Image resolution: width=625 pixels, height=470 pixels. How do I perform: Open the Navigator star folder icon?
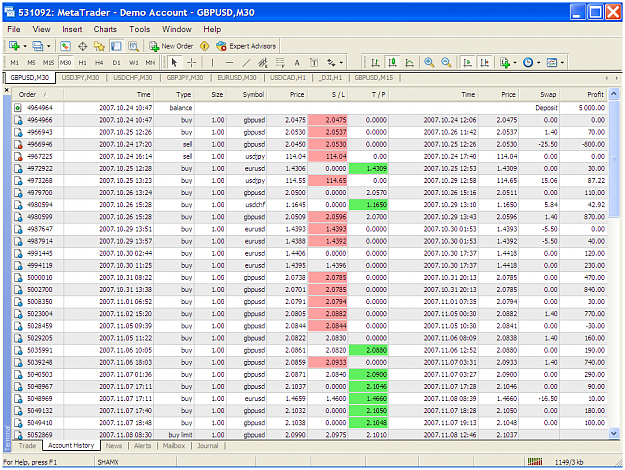coord(99,46)
